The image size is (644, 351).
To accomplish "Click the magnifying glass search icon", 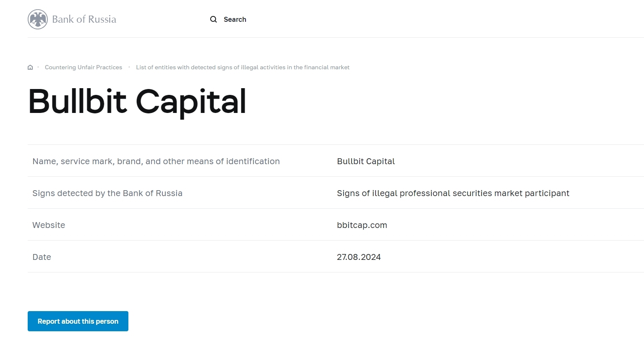I will click(x=214, y=19).
